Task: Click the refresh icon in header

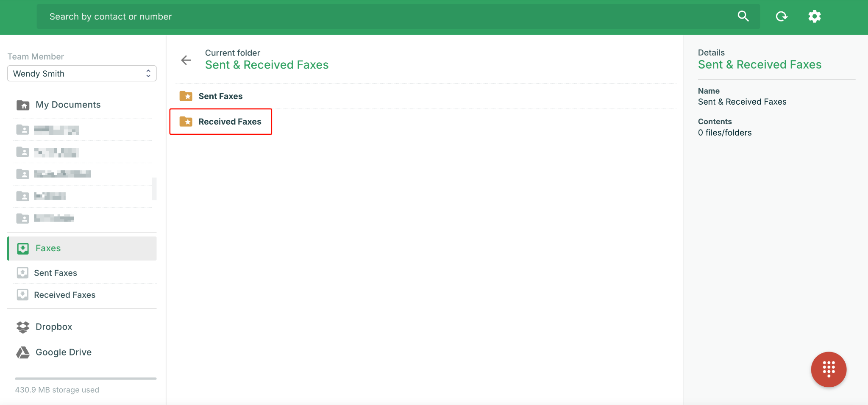Action: 781,17
